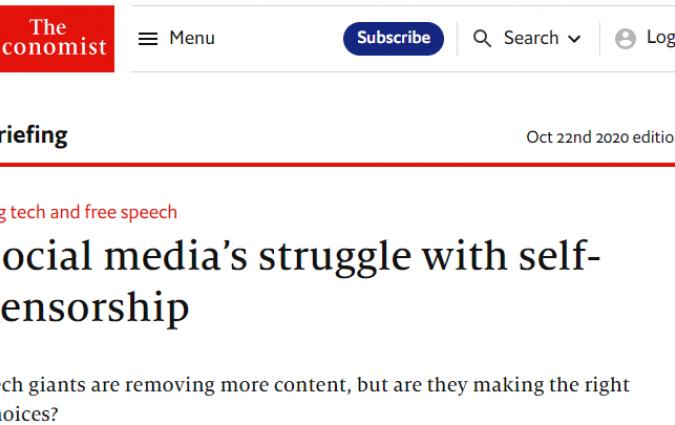Click the Search text label
This screenshot has height=425, width=675.
pos(531,38)
